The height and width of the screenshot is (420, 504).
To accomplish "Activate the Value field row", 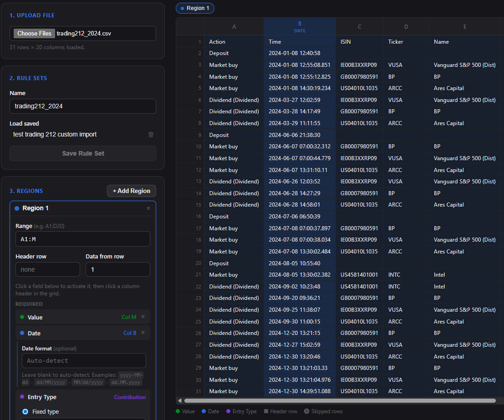I will [x=83, y=317].
